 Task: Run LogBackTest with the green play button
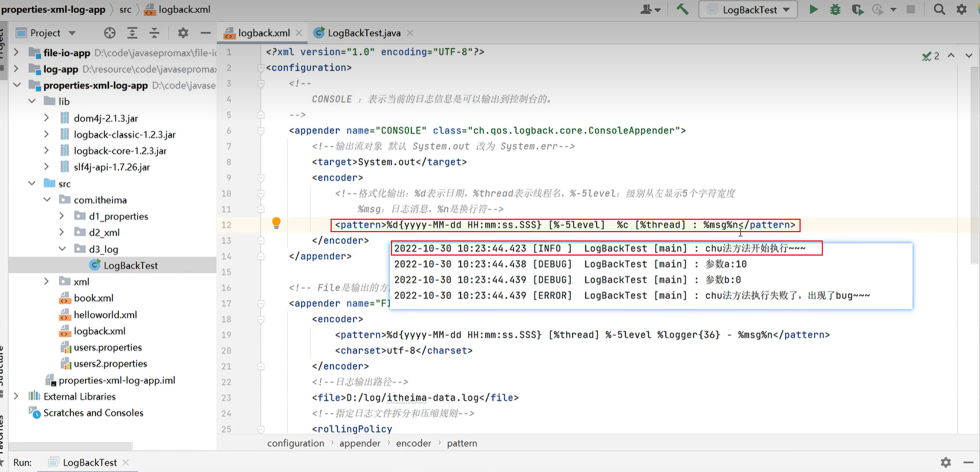(814, 9)
